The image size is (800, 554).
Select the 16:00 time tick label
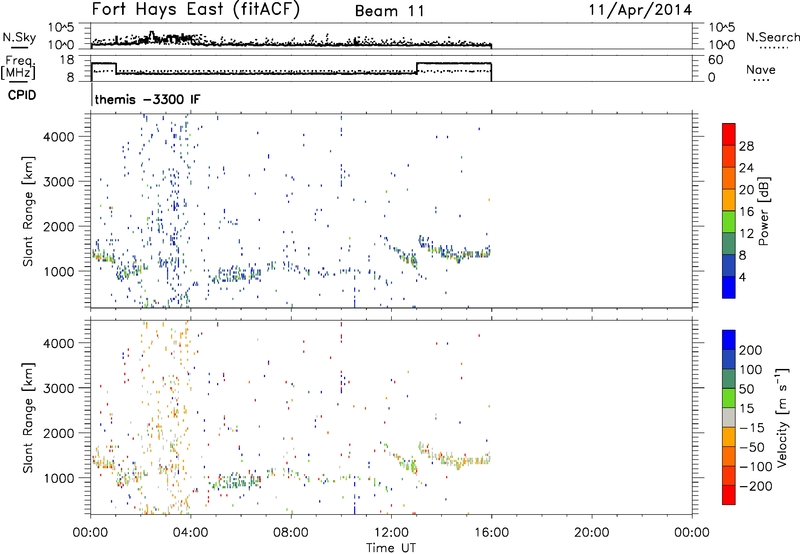pyautogui.click(x=491, y=533)
